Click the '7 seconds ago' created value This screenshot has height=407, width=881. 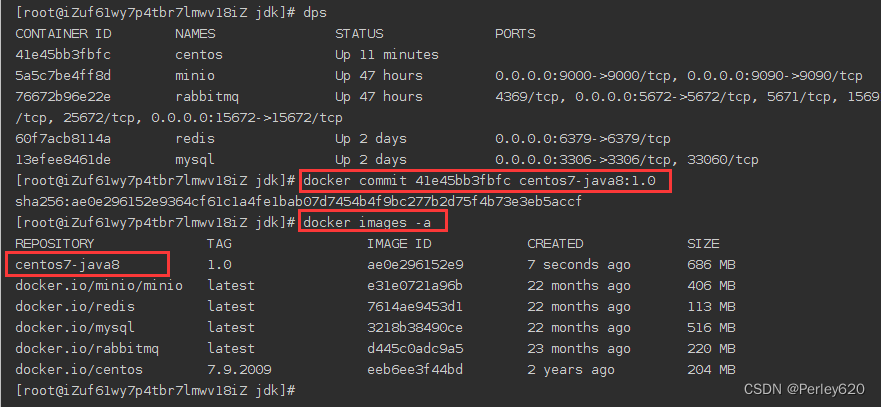click(x=579, y=265)
